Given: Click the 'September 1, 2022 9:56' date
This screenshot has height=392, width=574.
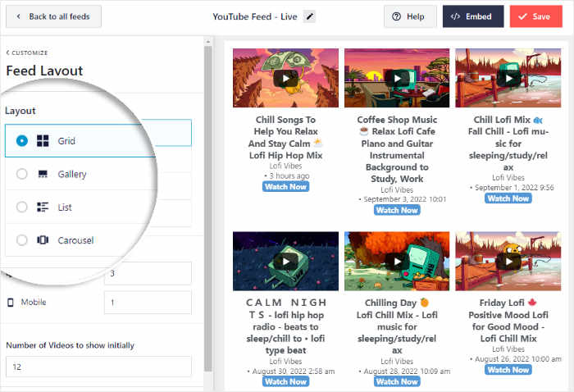Looking at the screenshot, I should pos(514,188).
